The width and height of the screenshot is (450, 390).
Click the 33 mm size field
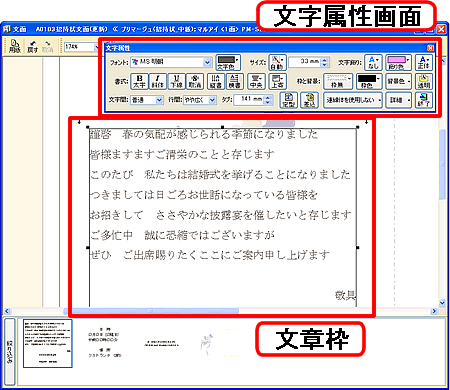[x=305, y=62]
